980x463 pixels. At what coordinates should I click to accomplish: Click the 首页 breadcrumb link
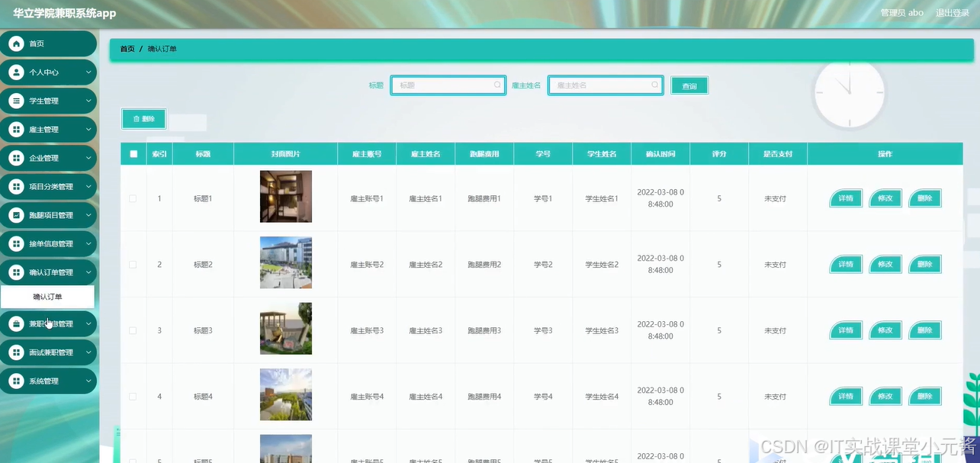coord(127,49)
